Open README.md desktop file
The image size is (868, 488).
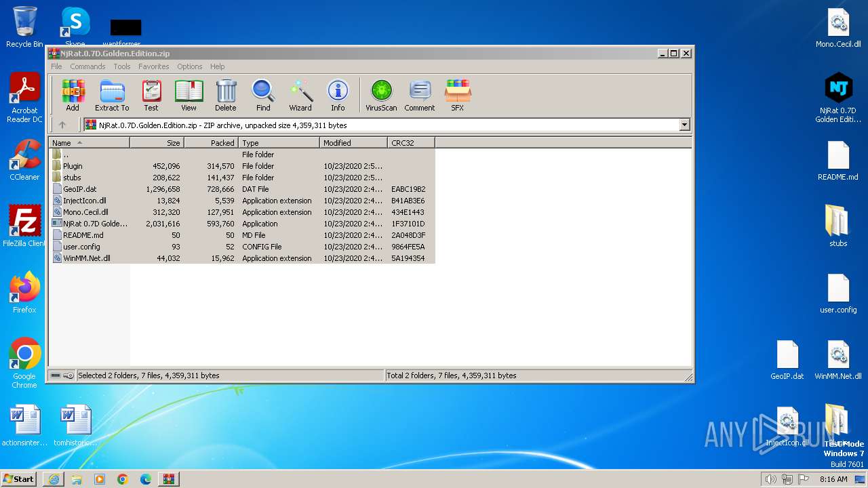coord(838,160)
